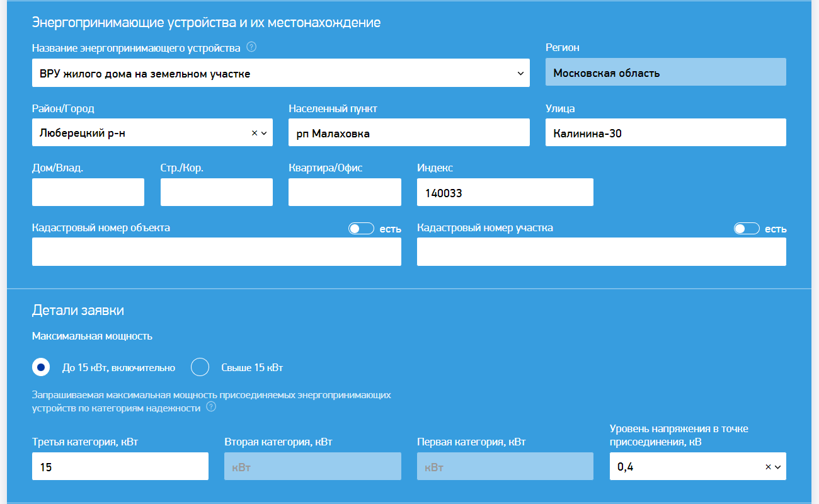Viewport: 819px width, 504px height.
Task: Expand Район/Город dropdown arrow
Action: [x=264, y=133]
